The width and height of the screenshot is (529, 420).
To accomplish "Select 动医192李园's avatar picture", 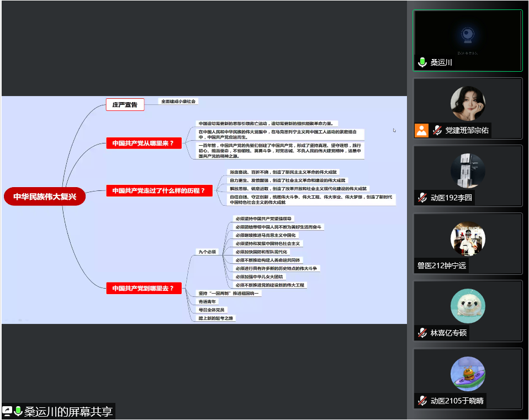I will click(x=468, y=171).
